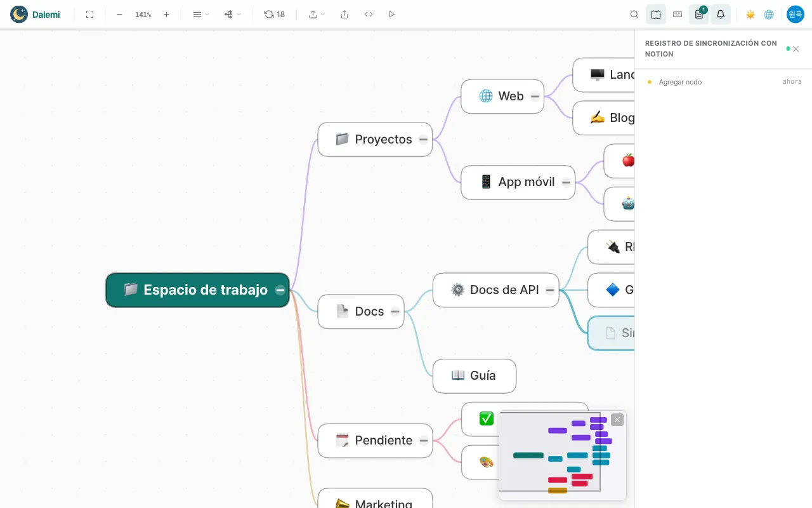
Task: Select the 'Espacio de trabajo' root node
Action: tap(197, 290)
